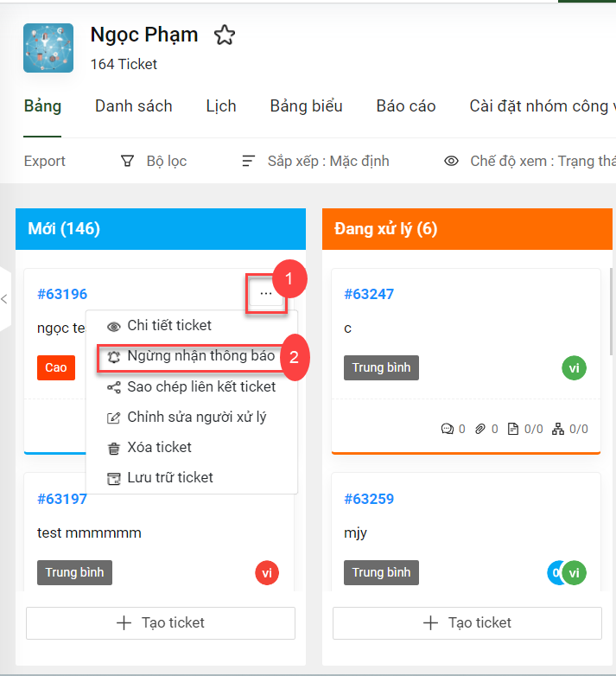Choose Ngừng nhận thông báo option
The height and width of the screenshot is (676, 616).
tap(200, 355)
